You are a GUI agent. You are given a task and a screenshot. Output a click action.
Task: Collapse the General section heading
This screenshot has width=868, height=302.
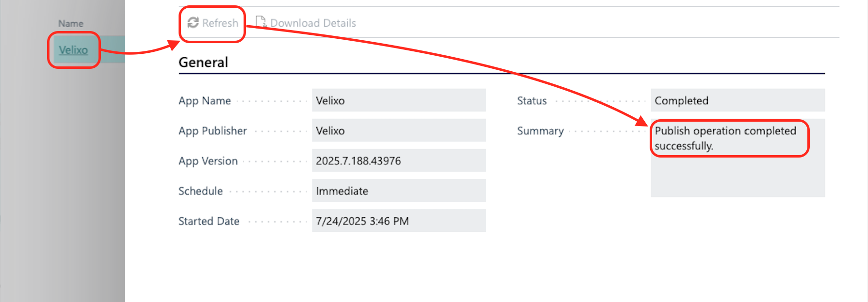[203, 63]
